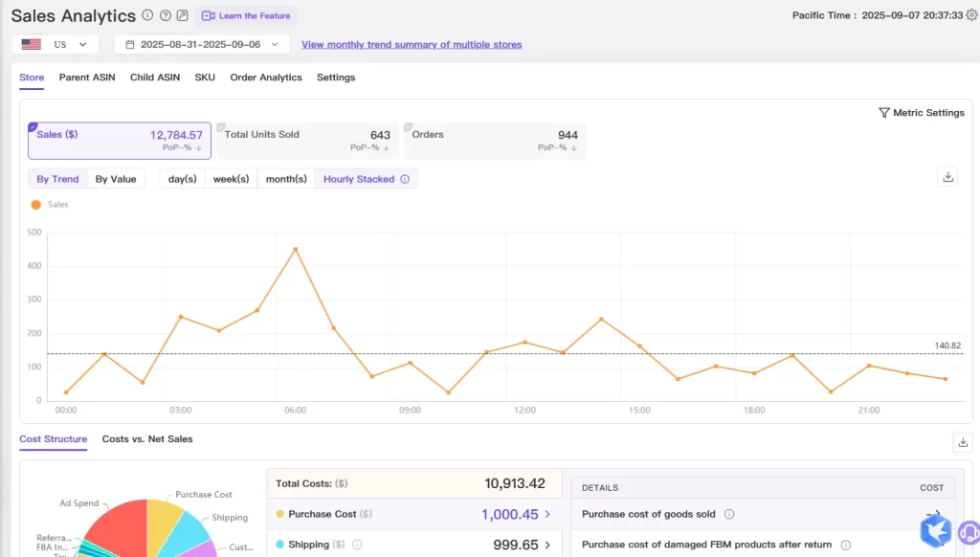The image size is (980, 557).
Task: Click info icon for damaged FBM products row
Action: (x=846, y=545)
